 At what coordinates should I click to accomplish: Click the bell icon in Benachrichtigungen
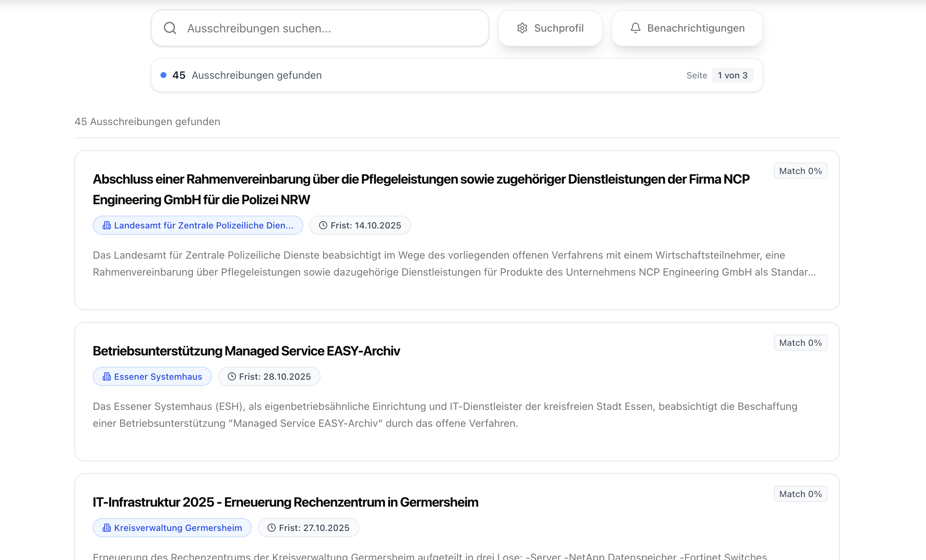click(635, 28)
